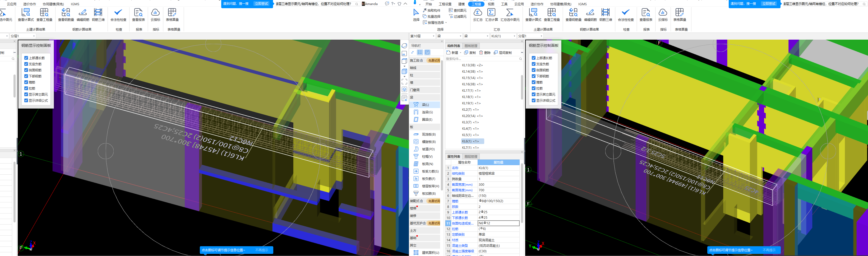Run 汇总计算 summary calculation
Screen dimensions: 868x256
tap(491, 15)
